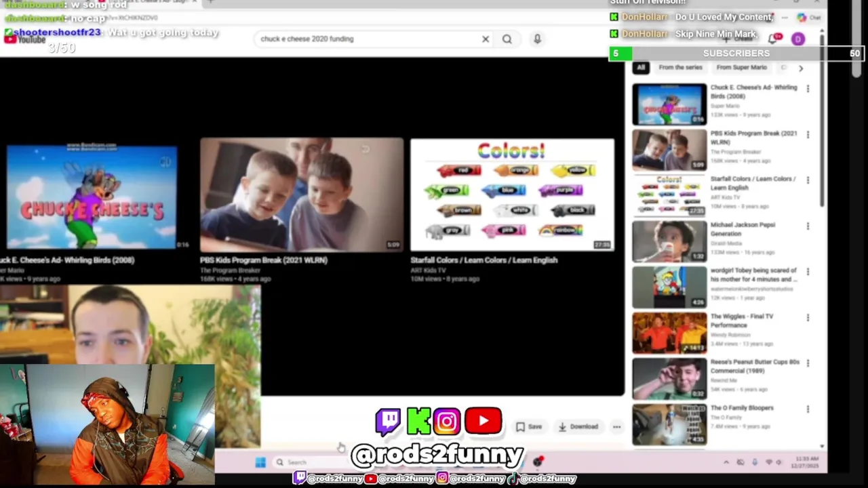Play the PBS Kids Program Break endscreen video

[x=302, y=195]
